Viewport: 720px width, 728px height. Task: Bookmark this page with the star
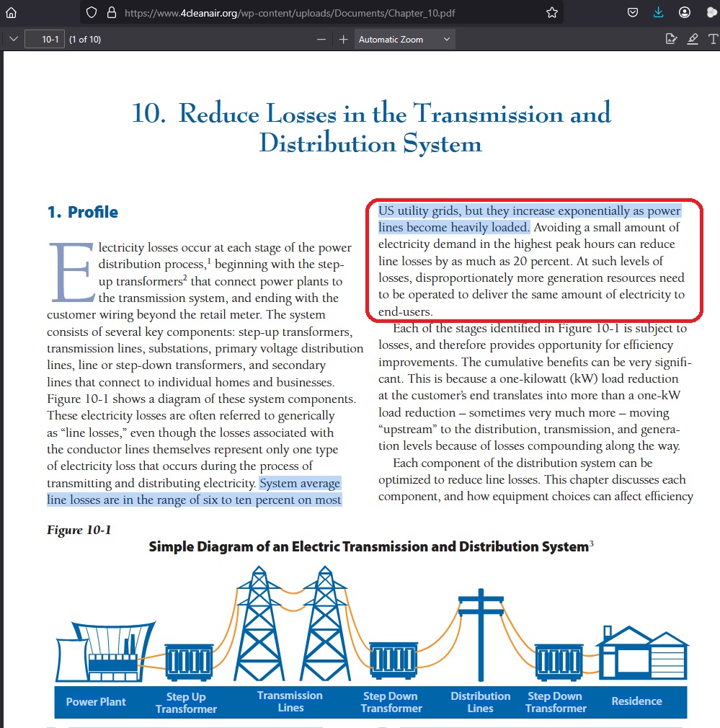point(551,12)
